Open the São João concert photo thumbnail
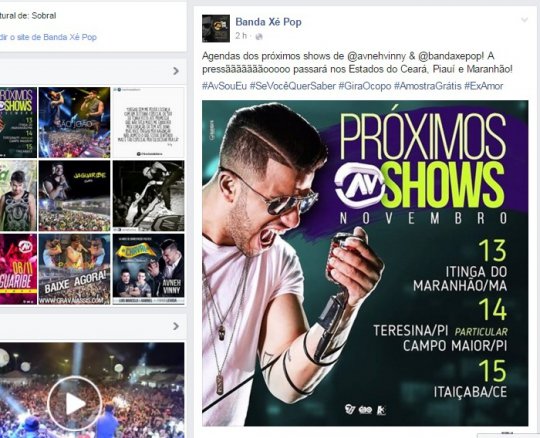The width and height of the screenshot is (540, 438). click(74, 122)
